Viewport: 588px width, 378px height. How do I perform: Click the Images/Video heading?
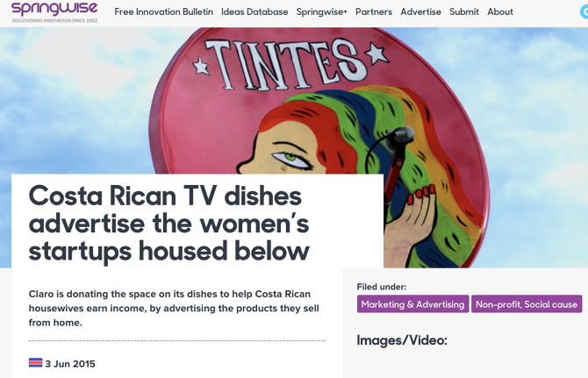tap(402, 340)
